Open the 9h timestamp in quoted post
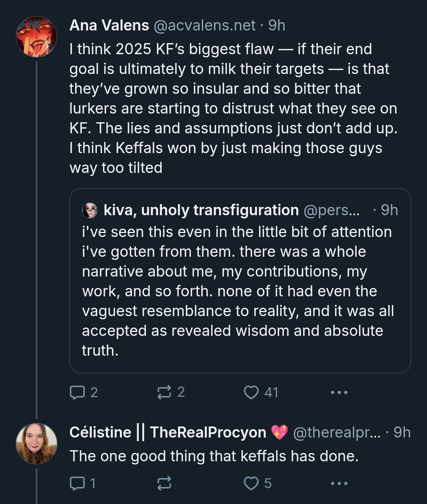Screen dimensions: 427x504 (389, 210)
